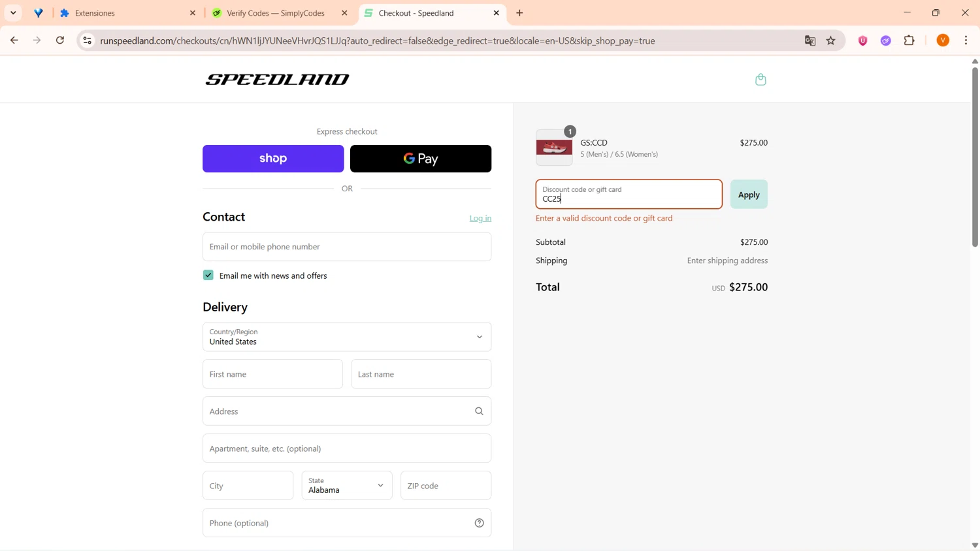The width and height of the screenshot is (980, 551).
Task: Click the ZIP code field
Action: click(x=446, y=486)
